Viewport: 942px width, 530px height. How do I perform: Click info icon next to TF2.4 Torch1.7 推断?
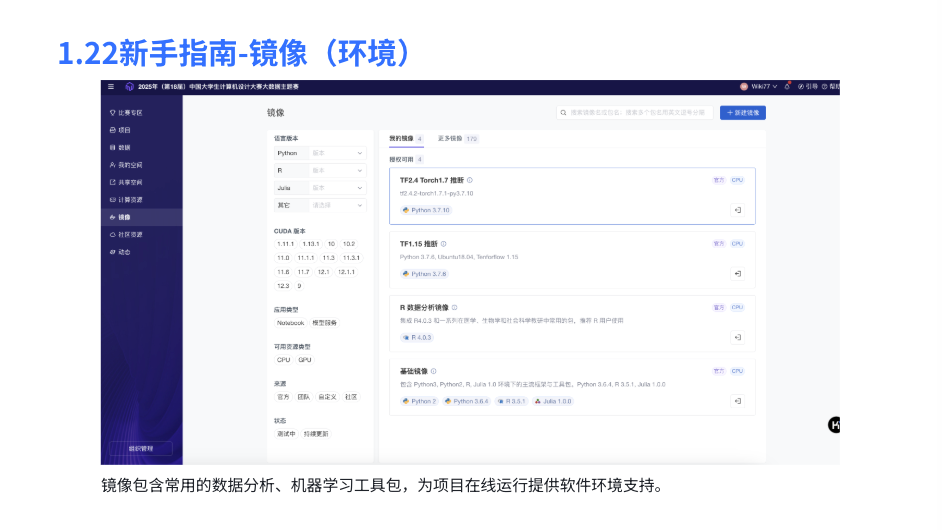pyautogui.click(x=470, y=180)
